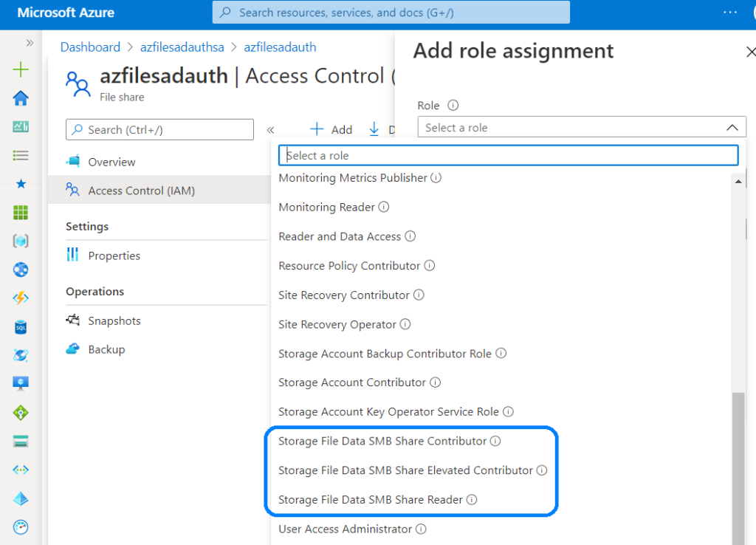Open Properties under Settings
756x545 pixels.
159,256
